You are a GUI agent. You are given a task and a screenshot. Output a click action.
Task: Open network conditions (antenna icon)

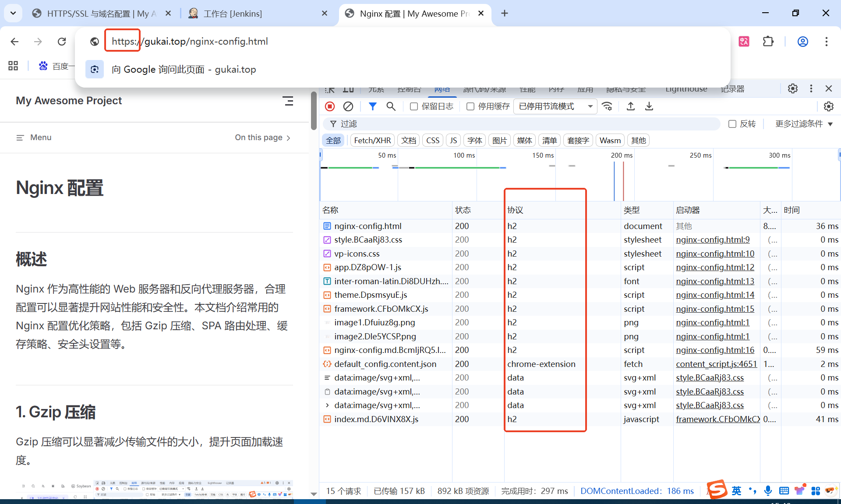tap(607, 106)
